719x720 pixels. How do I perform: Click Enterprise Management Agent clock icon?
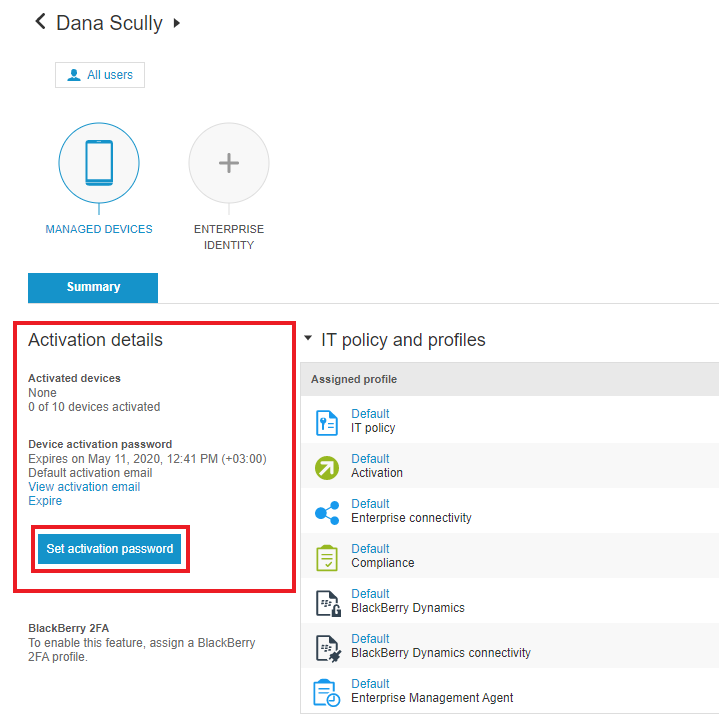click(327, 692)
